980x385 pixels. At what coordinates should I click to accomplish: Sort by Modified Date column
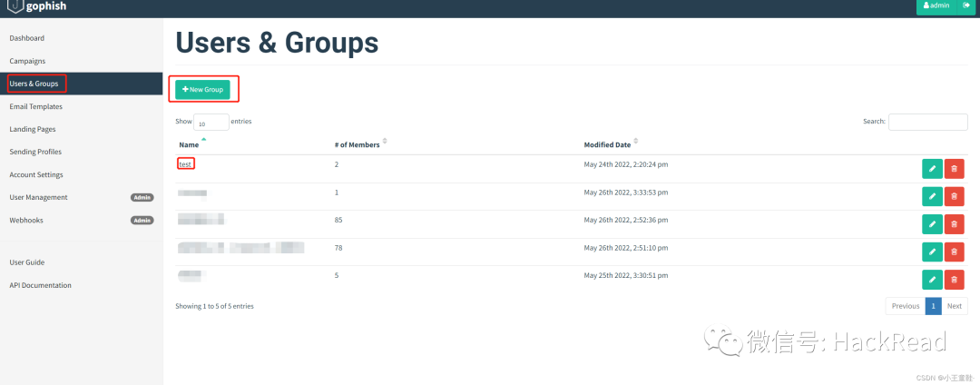coord(607,144)
